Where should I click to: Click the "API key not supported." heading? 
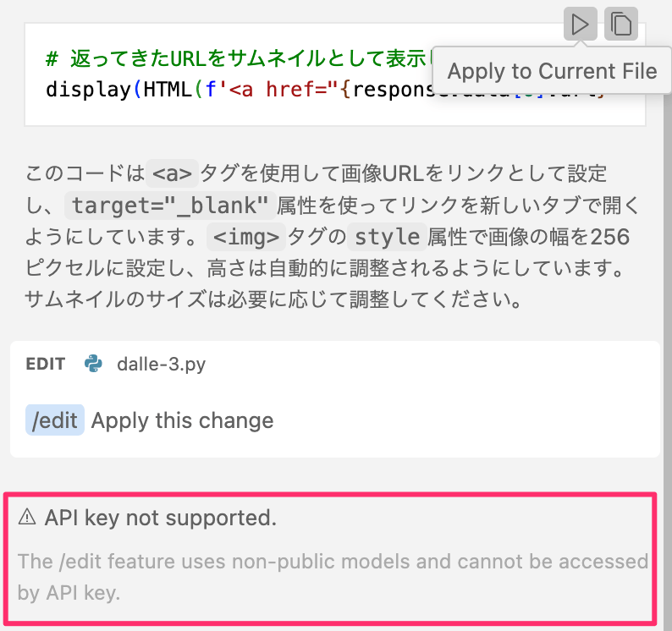coord(161,517)
